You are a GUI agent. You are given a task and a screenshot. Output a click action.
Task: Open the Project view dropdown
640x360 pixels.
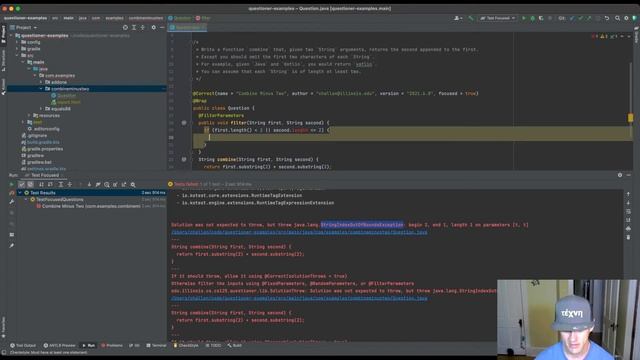(24, 27)
